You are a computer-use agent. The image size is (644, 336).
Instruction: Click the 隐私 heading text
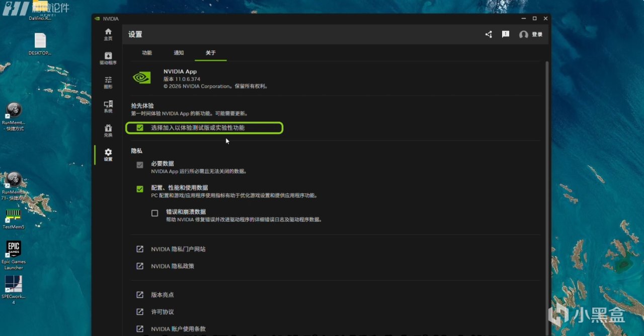coord(136,151)
